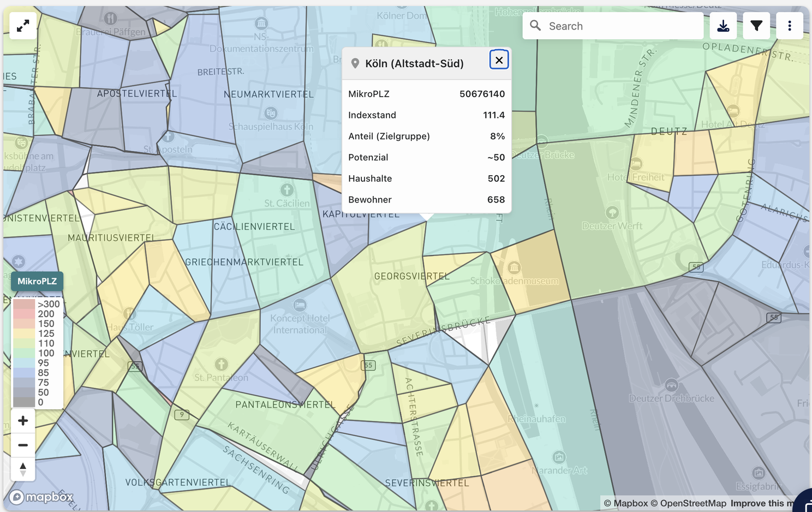
Task: Zoom in on the map
Action: click(23, 420)
